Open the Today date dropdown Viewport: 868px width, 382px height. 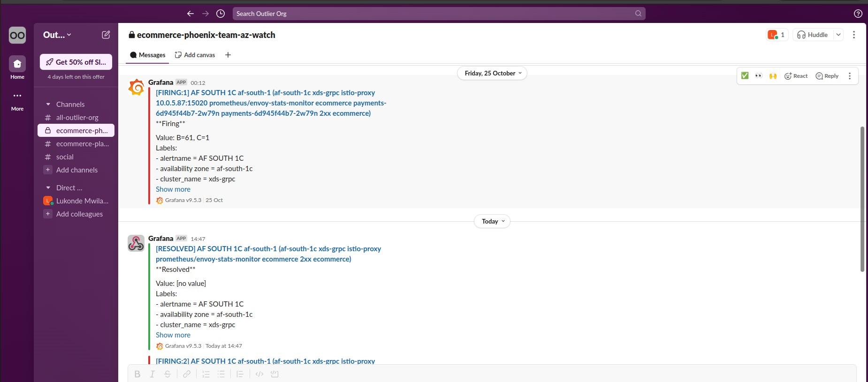pos(492,221)
